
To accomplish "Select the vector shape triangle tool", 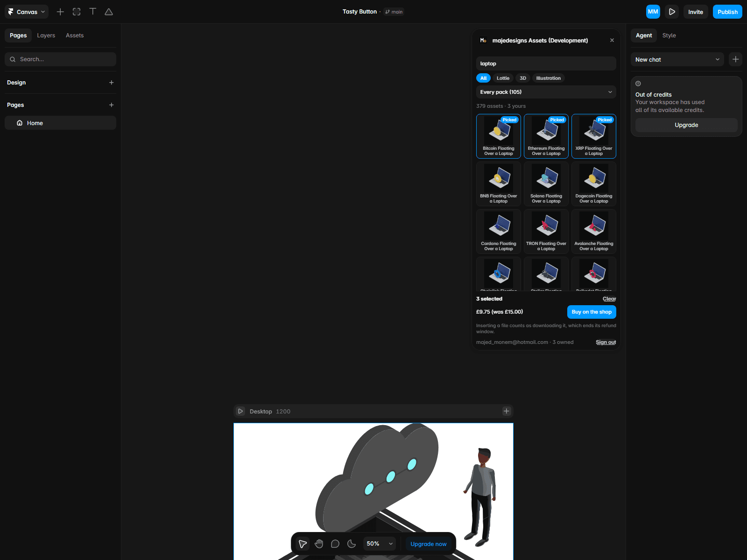I will point(109,12).
